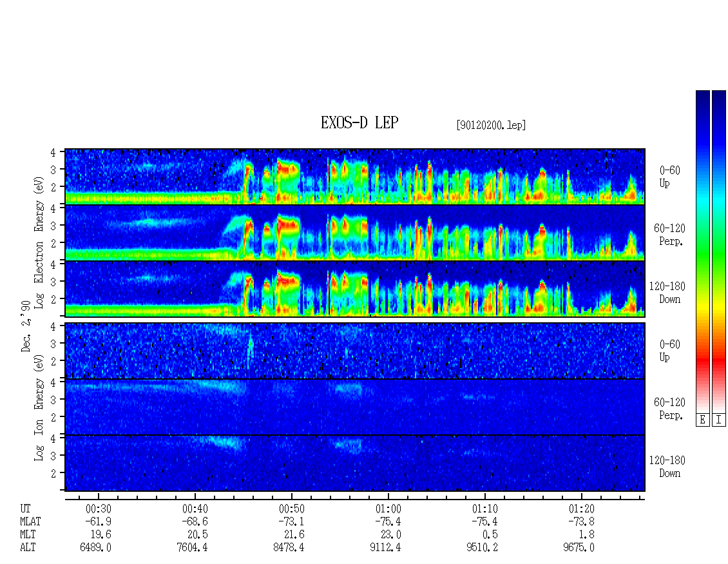Click the ion color scale bar above I
Viewport: 728px width, 564px height.
coord(719,251)
